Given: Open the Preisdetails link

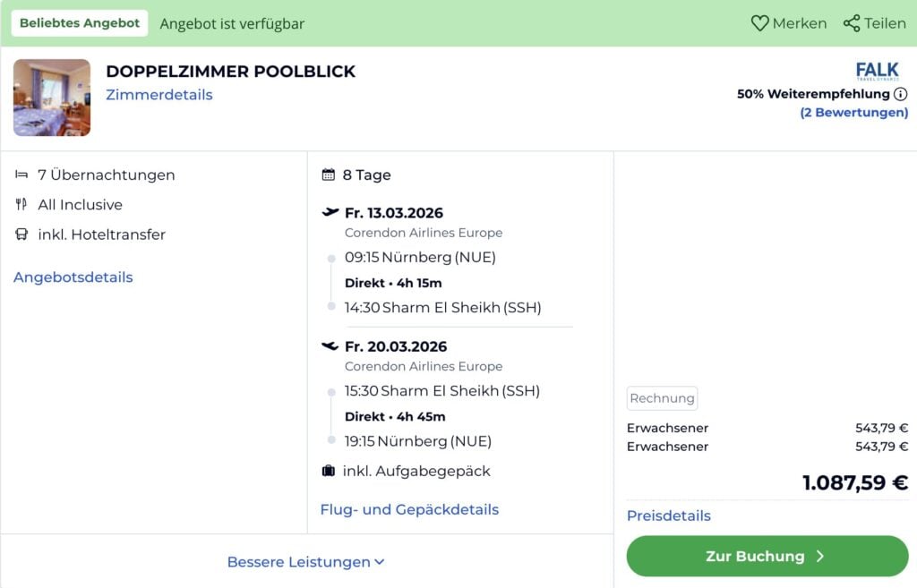Looking at the screenshot, I should 668,516.
